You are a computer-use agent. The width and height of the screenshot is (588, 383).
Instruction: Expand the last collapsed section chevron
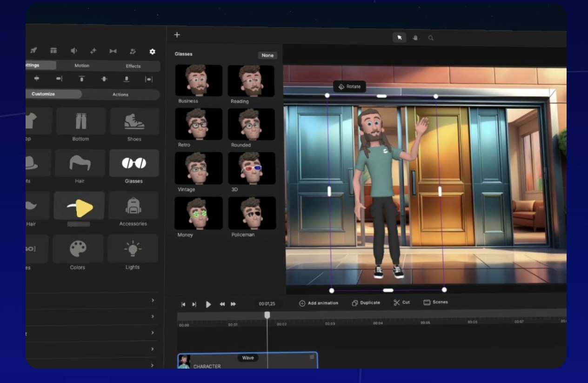coord(153,365)
